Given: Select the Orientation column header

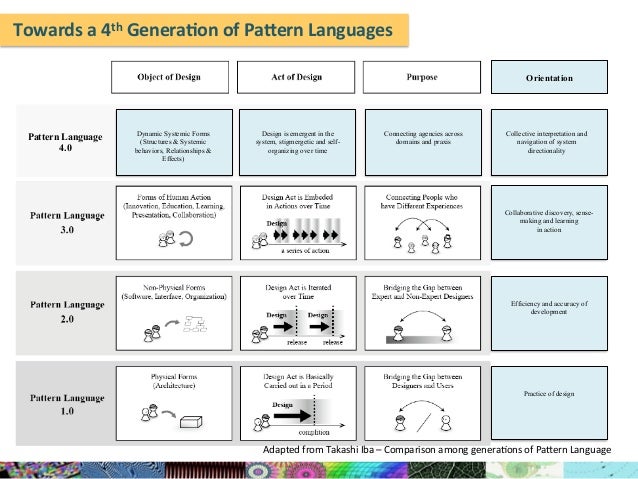Looking at the screenshot, I should click(x=549, y=77).
